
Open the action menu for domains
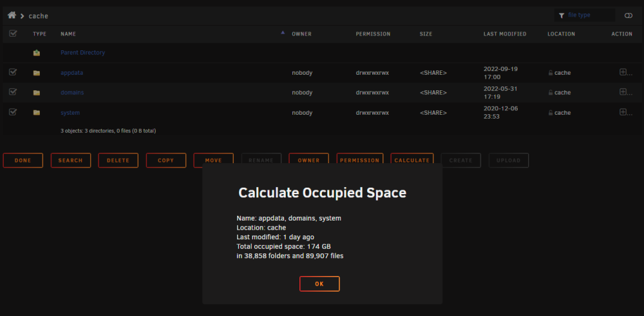(x=625, y=92)
